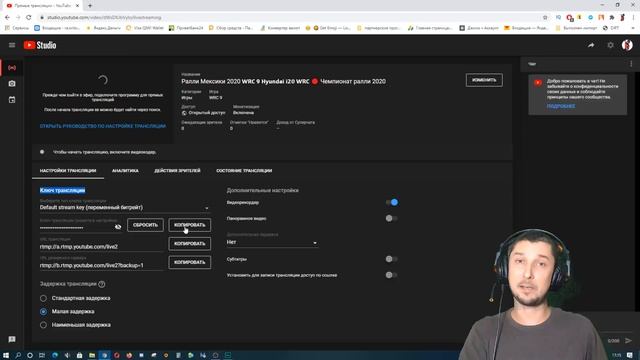This screenshot has height=360, width=640.
Task: Toggle stream key visibility eye icon
Action: click(x=118, y=227)
